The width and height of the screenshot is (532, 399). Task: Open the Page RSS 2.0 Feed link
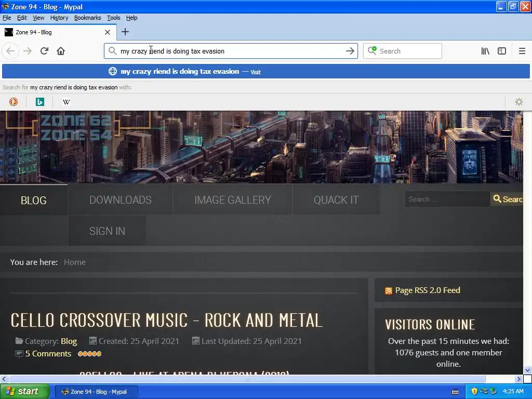(x=428, y=290)
